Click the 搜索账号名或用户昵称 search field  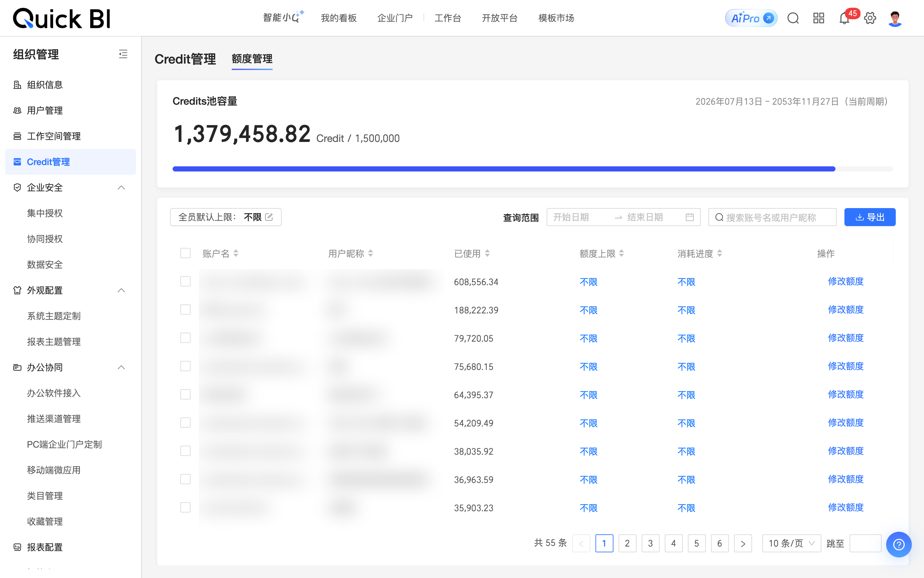click(x=772, y=217)
